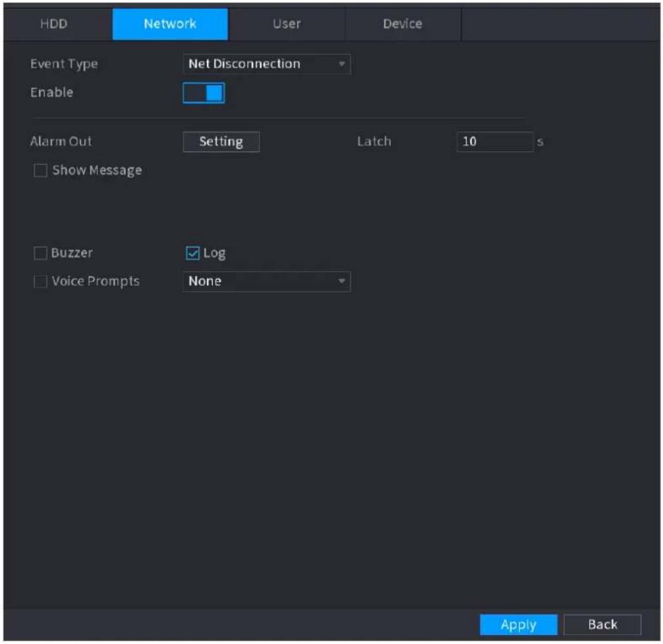
Task: Click the Back button
Action: pyautogui.click(x=602, y=624)
